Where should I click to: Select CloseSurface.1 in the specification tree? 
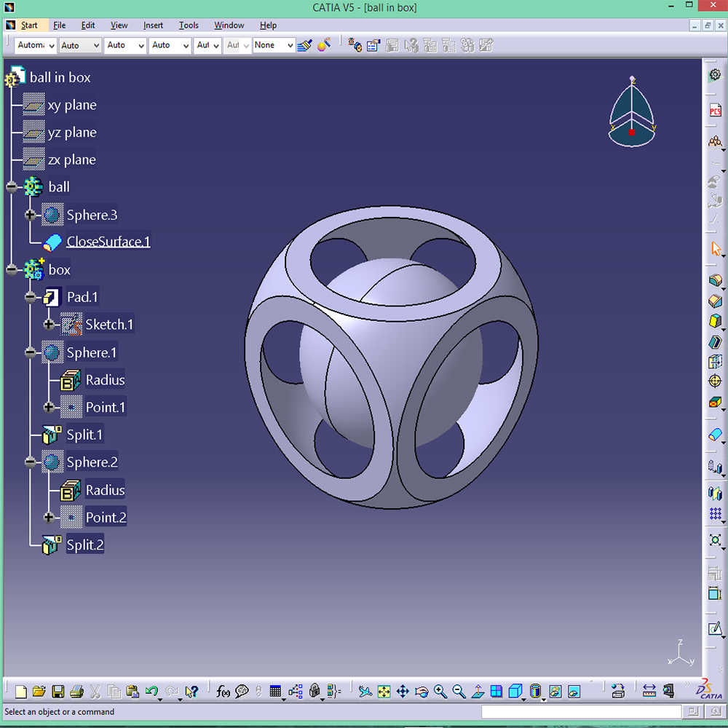(108, 241)
